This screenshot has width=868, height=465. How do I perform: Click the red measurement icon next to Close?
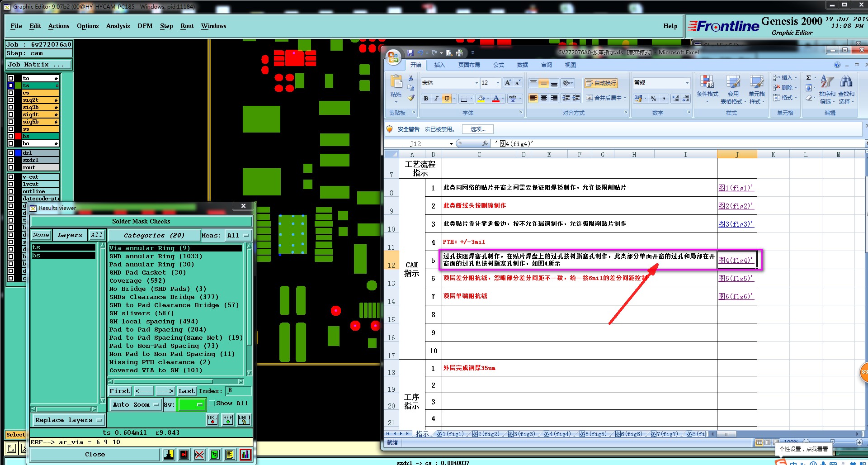pos(184,455)
